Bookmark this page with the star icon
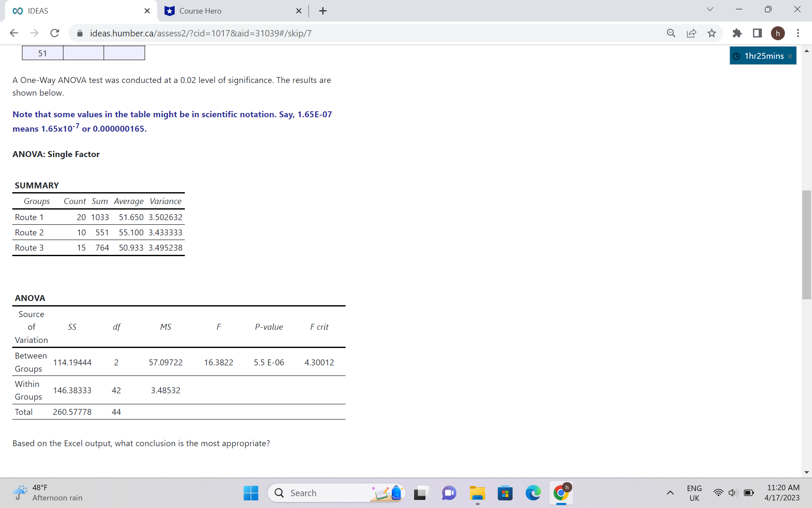Screen dimensions: 812x508 coord(712,33)
